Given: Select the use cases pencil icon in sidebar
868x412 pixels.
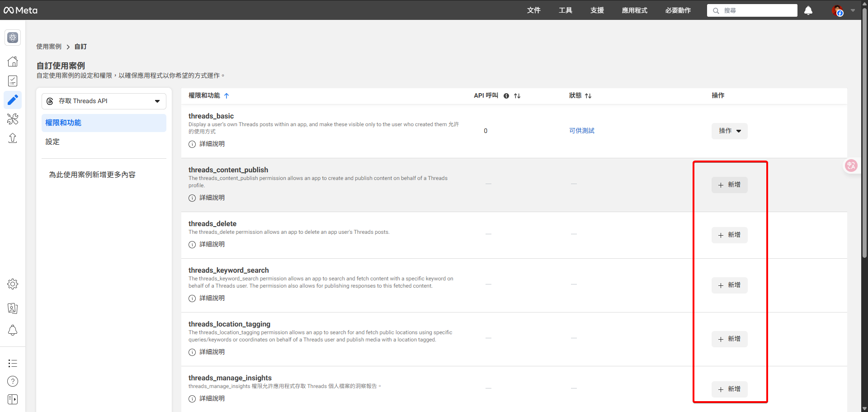Looking at the screenshot, I should (x=13, y=100).
